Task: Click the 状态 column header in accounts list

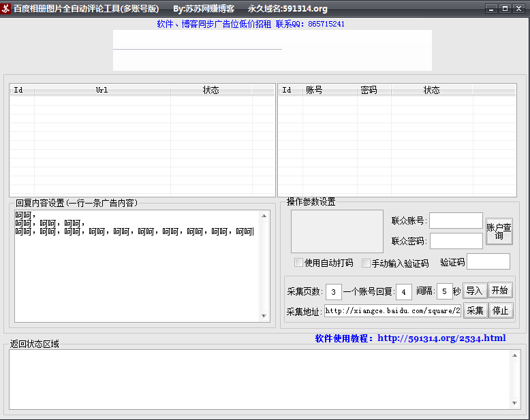Action: click(x=432, y=90)
